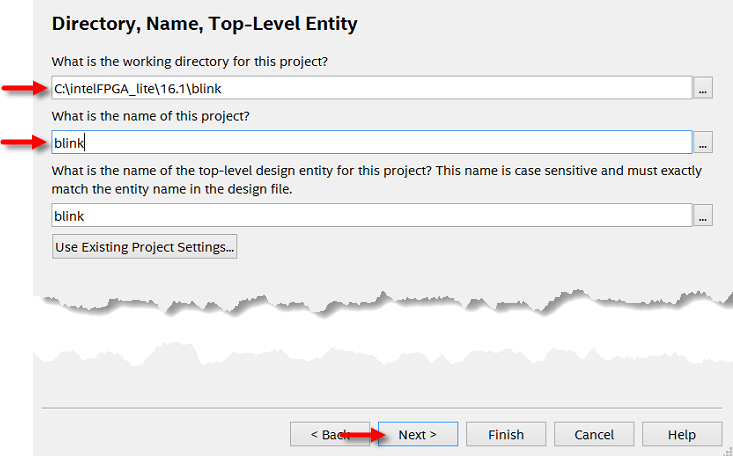Open Use Existing Project Settings dialog
733x456 pixels.
(144, 246)
